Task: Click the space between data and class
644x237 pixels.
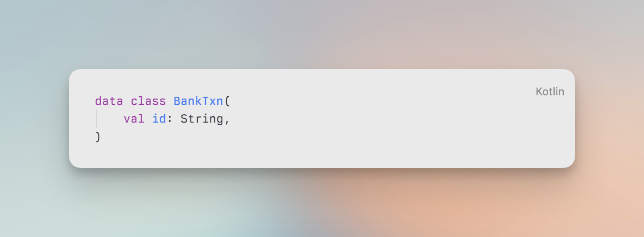Action: pyautogui.click(x=127, y=101)
